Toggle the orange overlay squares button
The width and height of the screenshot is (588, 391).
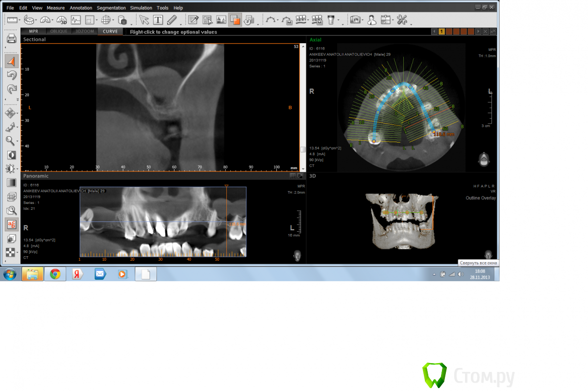235,20
